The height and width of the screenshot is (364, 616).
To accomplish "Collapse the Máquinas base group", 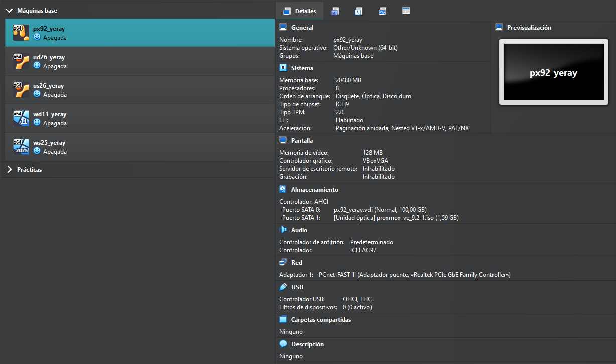I will 9,10.
